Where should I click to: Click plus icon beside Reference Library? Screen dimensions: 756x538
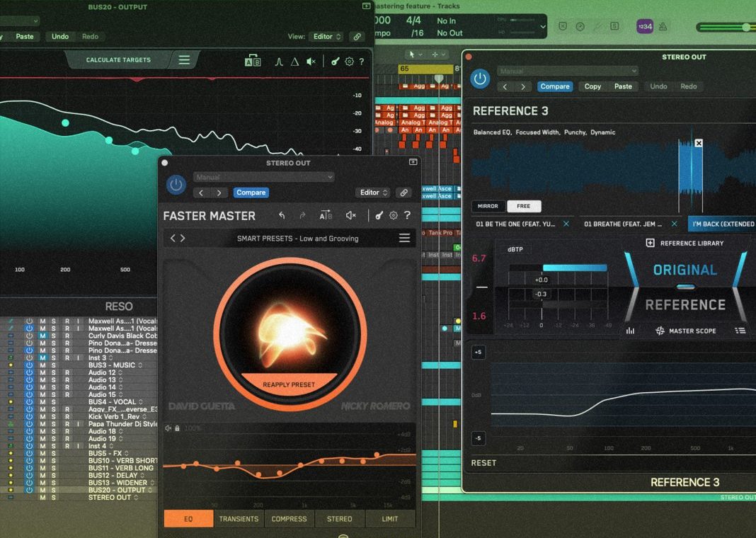point(650,243)
